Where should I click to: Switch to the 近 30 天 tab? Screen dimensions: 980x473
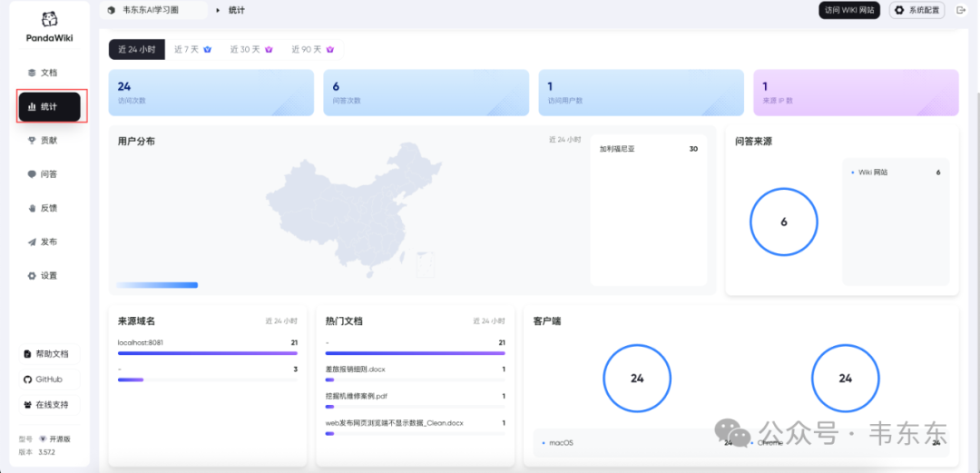[x=251, y=49]
